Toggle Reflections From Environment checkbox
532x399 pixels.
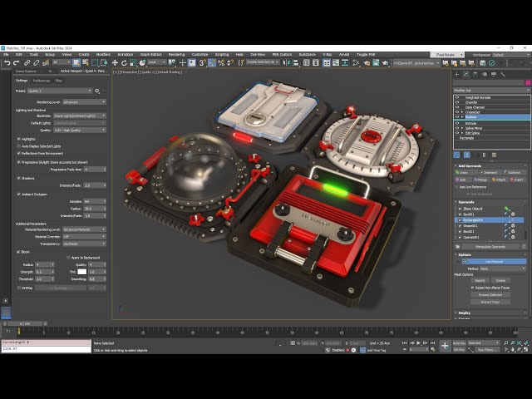click(18, 153)
